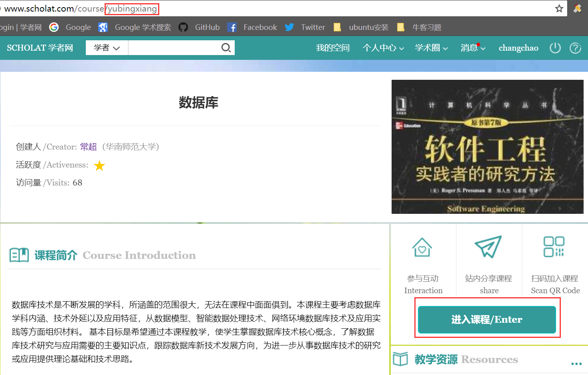Open the Facebook bookmark
Viewport: 588px width, 375px height.
(x=252, y=27)
